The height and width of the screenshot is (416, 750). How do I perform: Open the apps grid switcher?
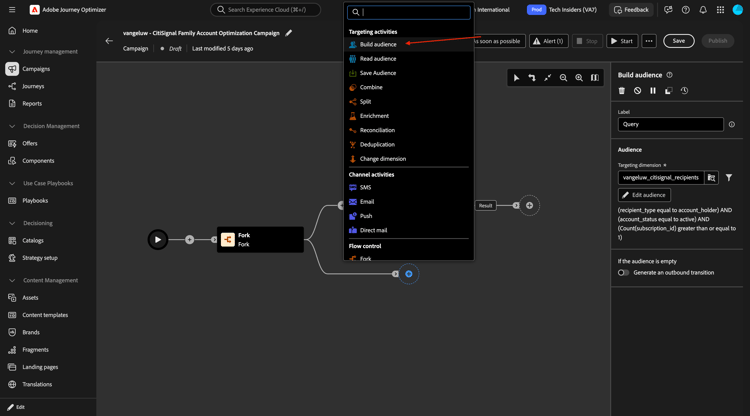[720, 10]
